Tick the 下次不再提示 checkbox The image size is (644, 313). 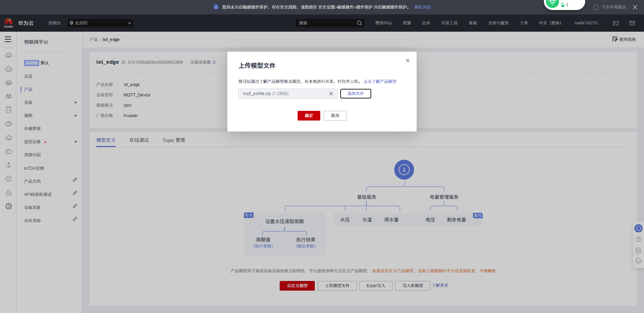(x=596, y=7)
